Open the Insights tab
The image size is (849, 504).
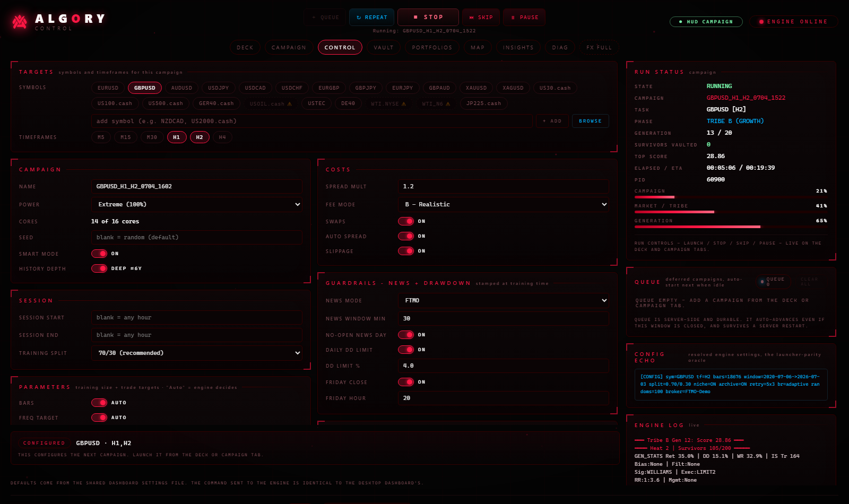[x=518, y=48]
